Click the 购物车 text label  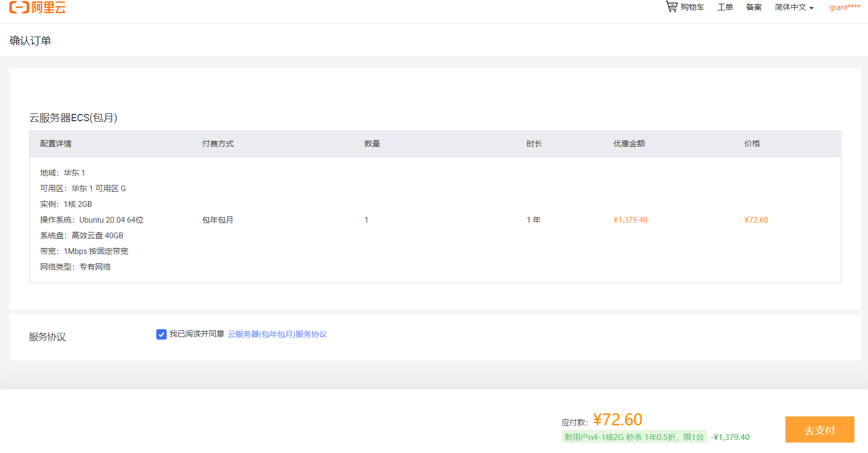692,7
